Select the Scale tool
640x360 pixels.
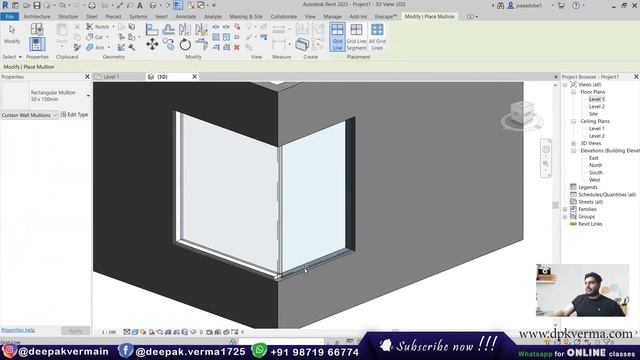click(226, 38)
